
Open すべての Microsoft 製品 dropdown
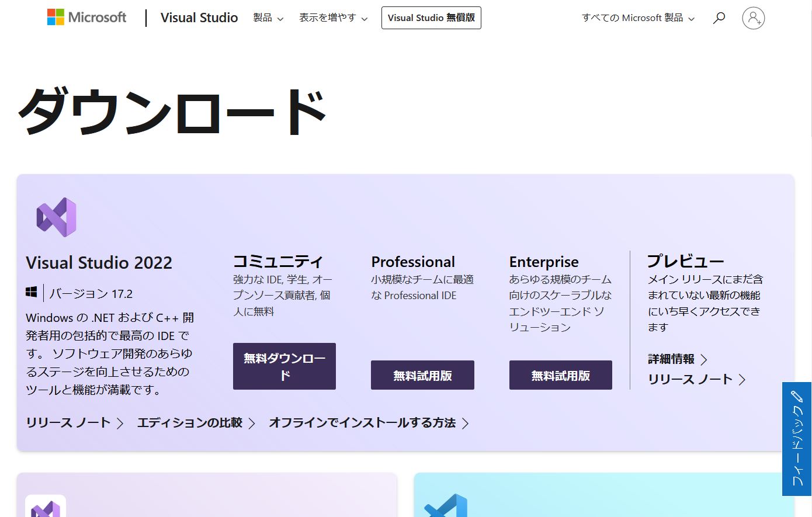point(638,18)
